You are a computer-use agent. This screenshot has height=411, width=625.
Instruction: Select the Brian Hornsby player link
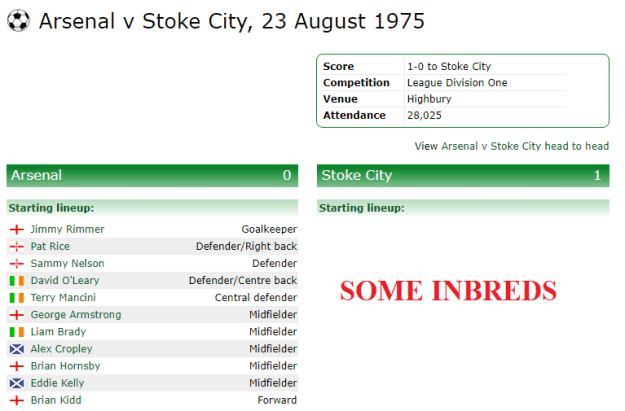pos(65,366)
